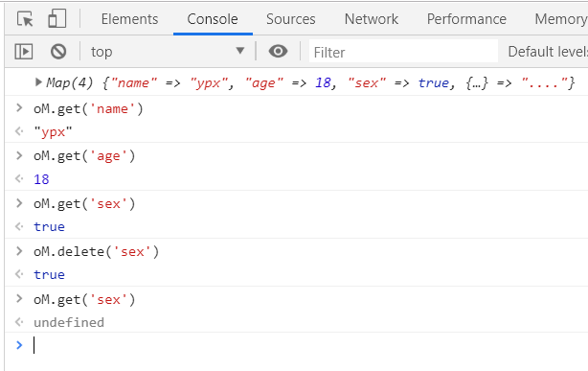The height and width of the screenshot is (371, 588).
Task: Clear the console with the ban icon
Action: click(58, 52)
